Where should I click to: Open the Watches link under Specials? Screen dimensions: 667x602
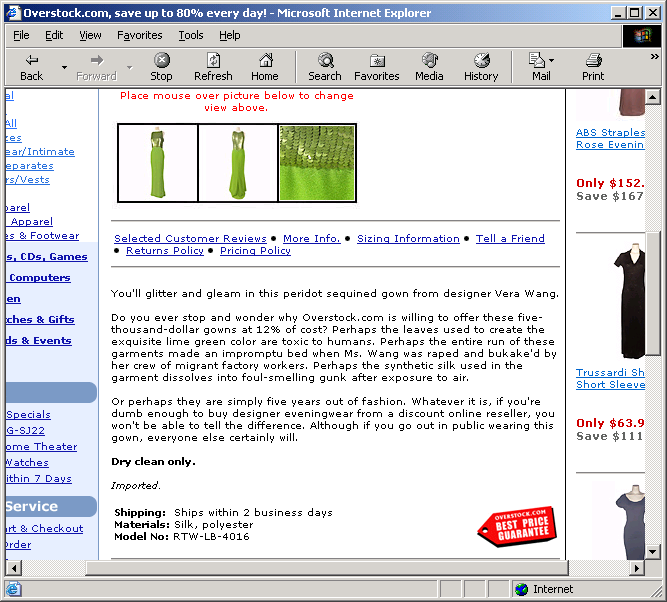click(x=27, y=462)
